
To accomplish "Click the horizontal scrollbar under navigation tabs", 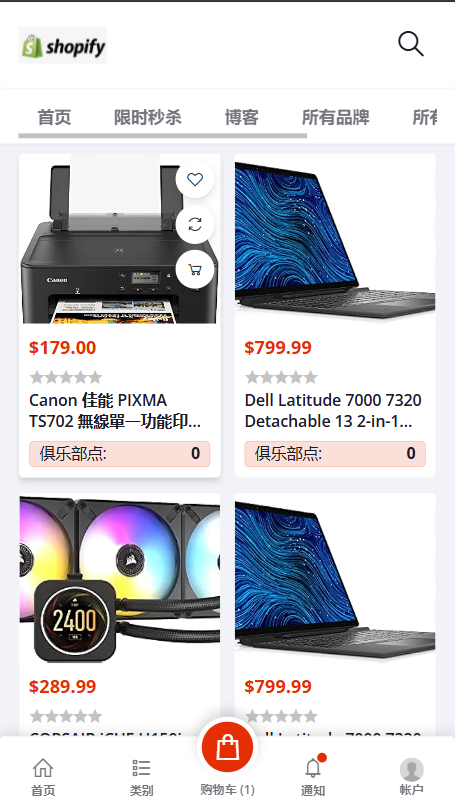I will click(x=163, y=136).
